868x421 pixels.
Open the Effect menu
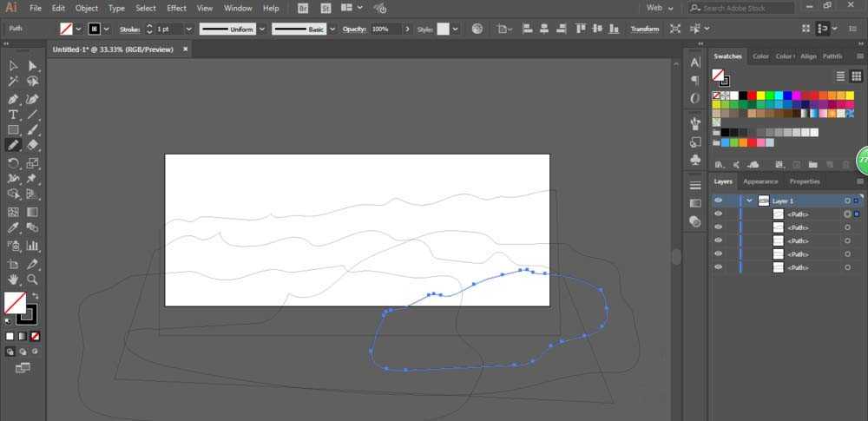tap(177, 8)
